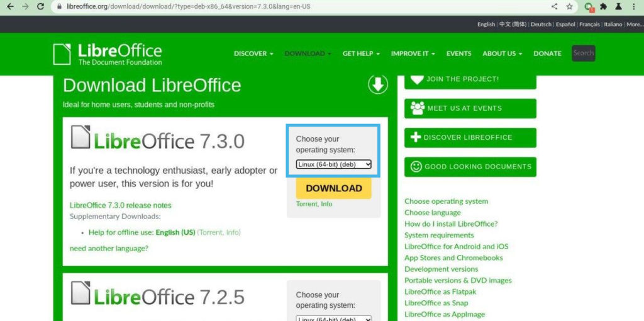Open the share icon in address bar
Viewport: 644px width, 321px height.
click(555, 6)
